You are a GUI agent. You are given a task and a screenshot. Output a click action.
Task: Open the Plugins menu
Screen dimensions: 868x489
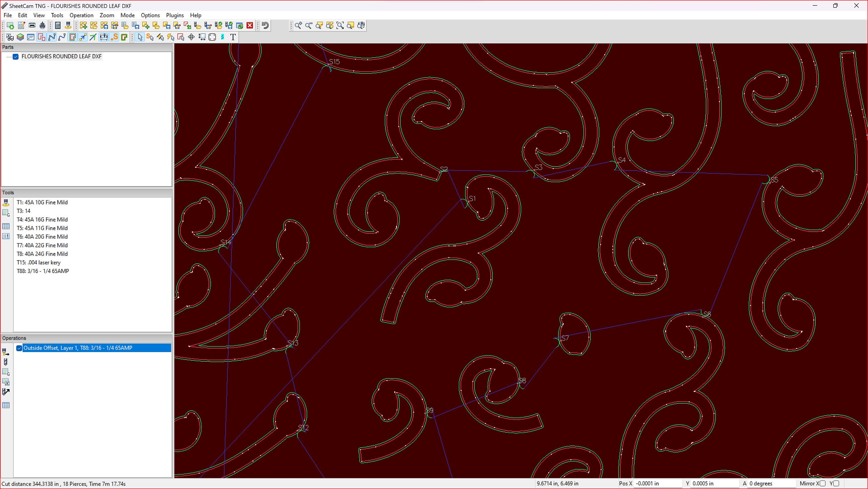(175, 15)
